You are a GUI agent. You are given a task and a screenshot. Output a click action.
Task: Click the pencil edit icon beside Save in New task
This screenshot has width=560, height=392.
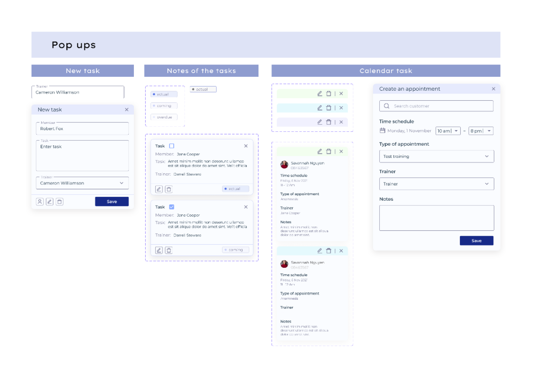click(50, 202)
